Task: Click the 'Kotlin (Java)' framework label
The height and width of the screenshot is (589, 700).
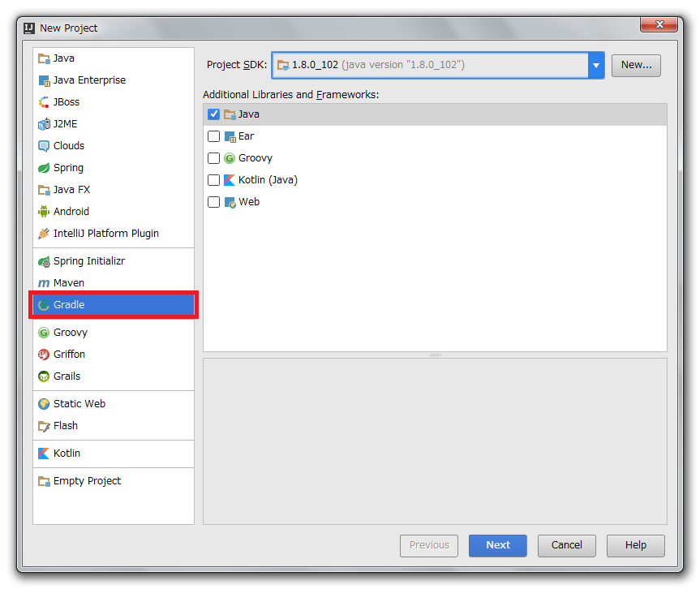Action: (x=268, y=180)
